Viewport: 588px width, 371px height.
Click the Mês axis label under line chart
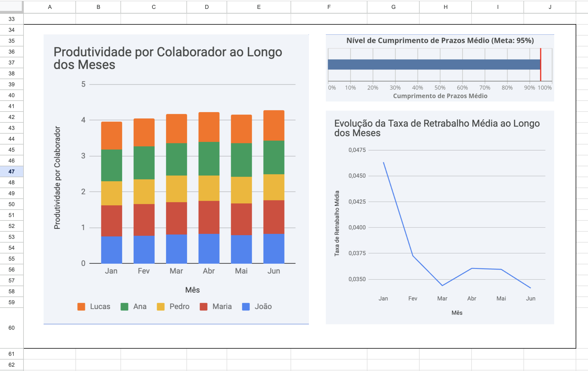click(x=457, y=313)
